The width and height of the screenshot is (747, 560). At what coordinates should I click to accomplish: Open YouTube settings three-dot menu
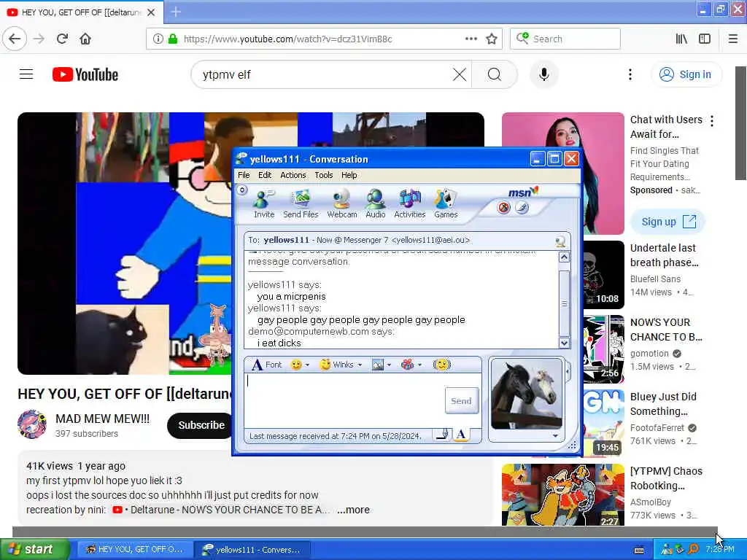(x=630, y=74)
